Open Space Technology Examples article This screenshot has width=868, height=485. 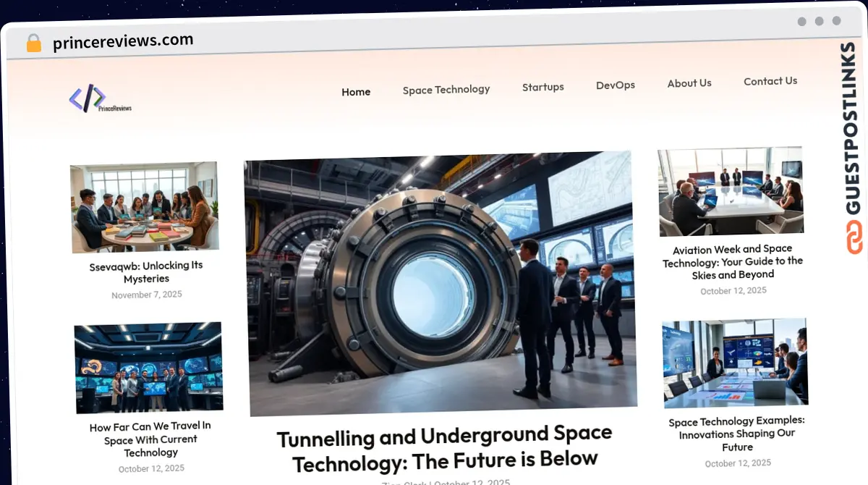(737, 434)
